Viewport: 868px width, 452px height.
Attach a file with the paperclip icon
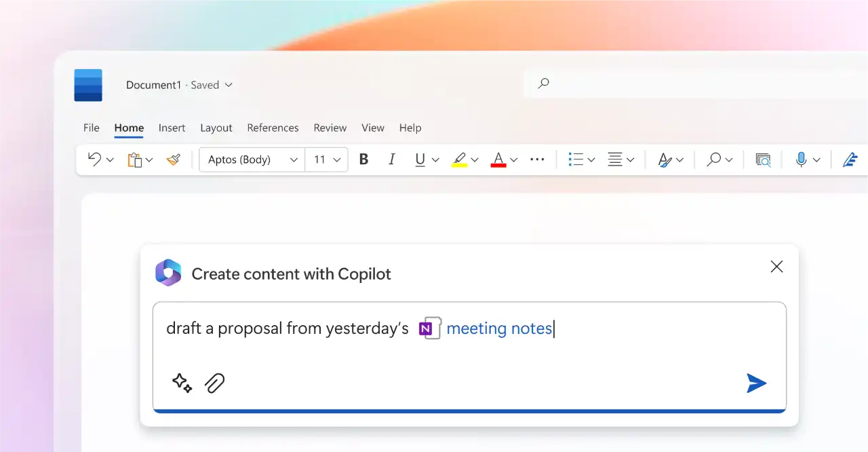215,383
